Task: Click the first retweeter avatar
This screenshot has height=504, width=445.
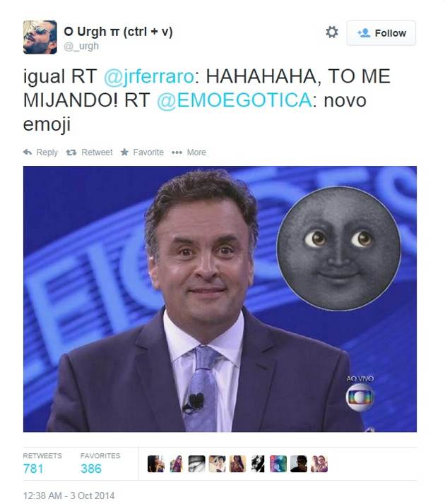Action: pos(155,464)
